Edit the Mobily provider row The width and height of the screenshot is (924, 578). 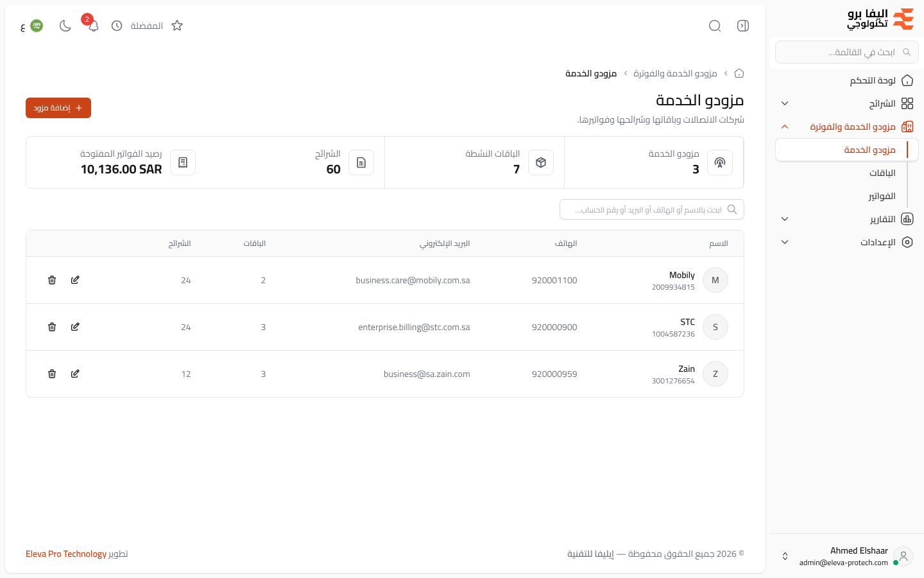tap(75, 280)
